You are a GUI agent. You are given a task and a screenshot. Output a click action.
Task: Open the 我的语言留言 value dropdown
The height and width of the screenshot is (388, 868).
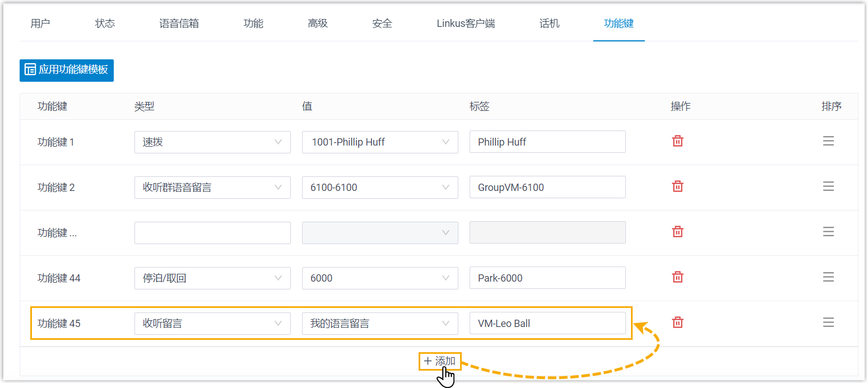coord(380,324)
